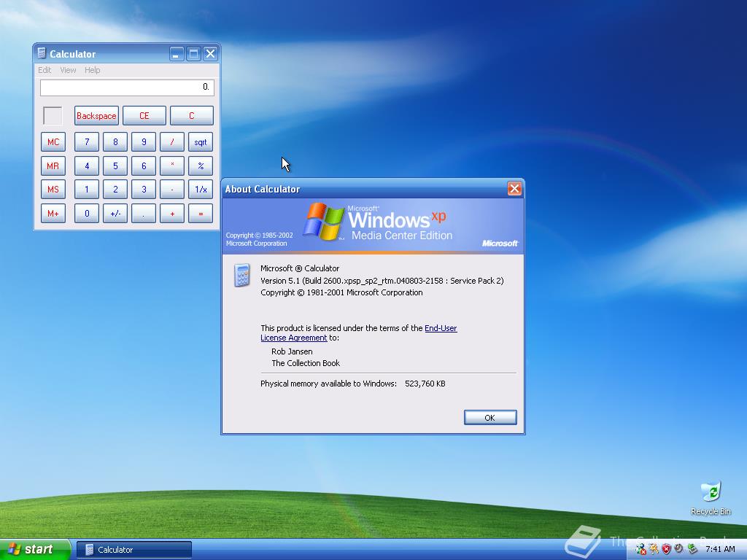Click the digit 8 key
Image resolution: width=747 pixels, height=560 pixels.
point(115,142)
